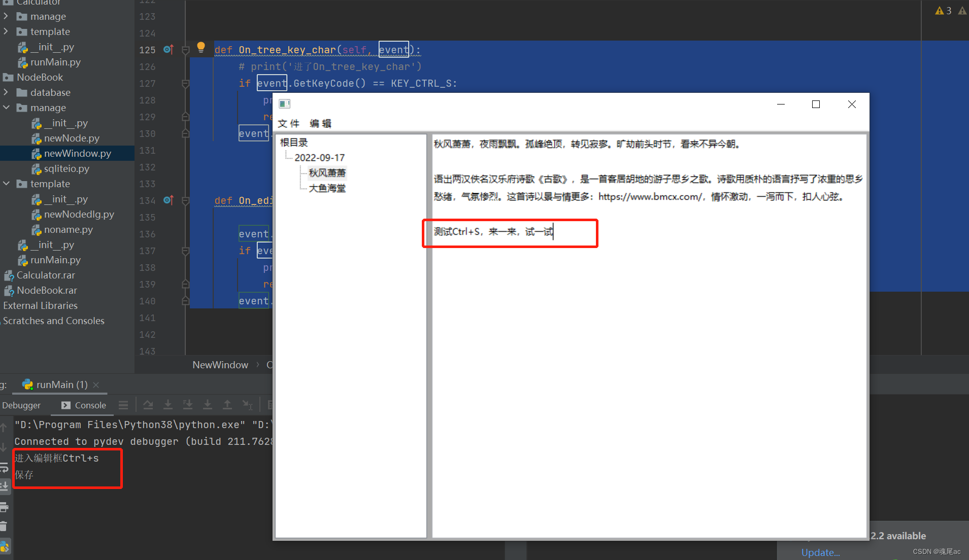Open newNodedlg.py in project tree
The height and width of the screenshot is (560, 969).
pos(79,215)
